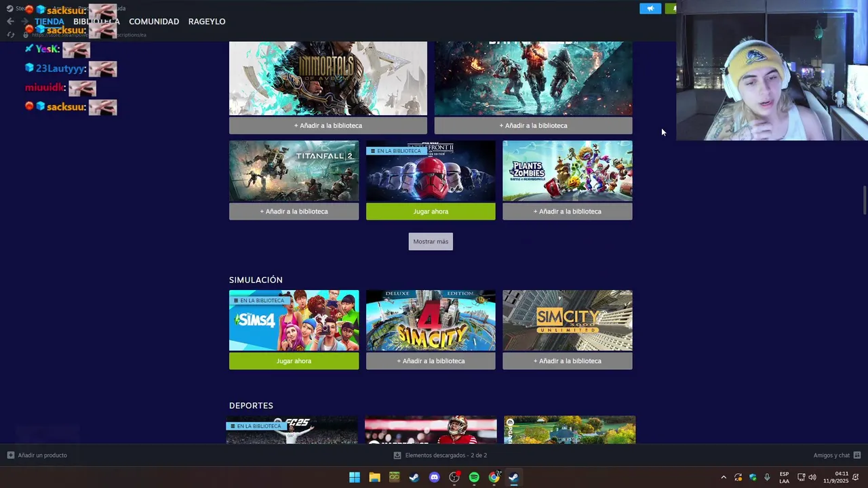Open OBS Studio from the taskbar

[x=454, y=477]
